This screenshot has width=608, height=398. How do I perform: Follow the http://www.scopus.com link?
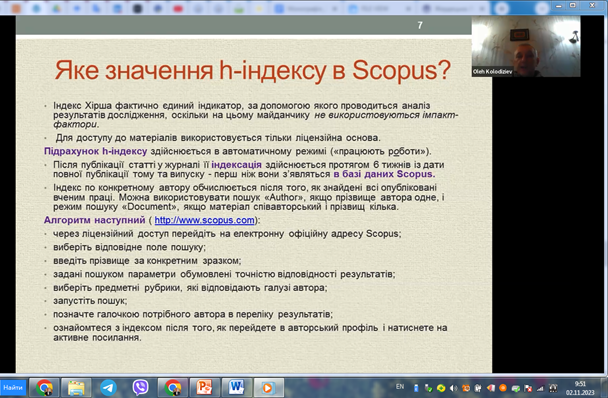pos(204,220)
